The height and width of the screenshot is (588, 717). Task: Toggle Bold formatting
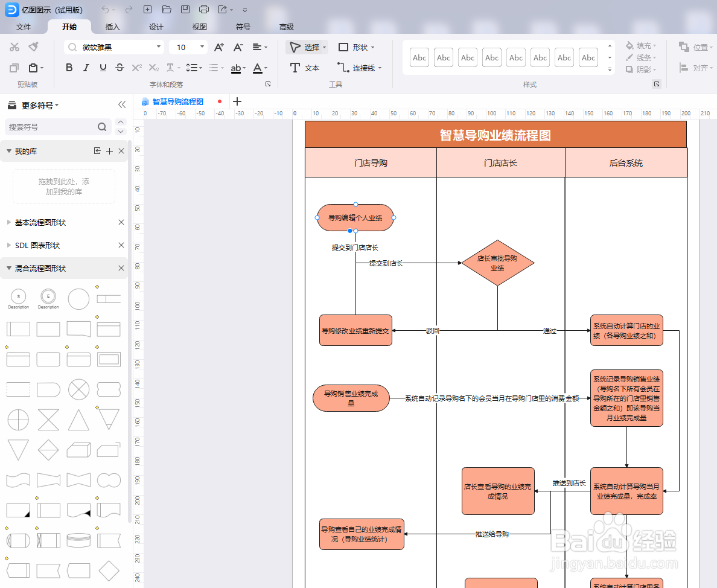click(69, 68)
